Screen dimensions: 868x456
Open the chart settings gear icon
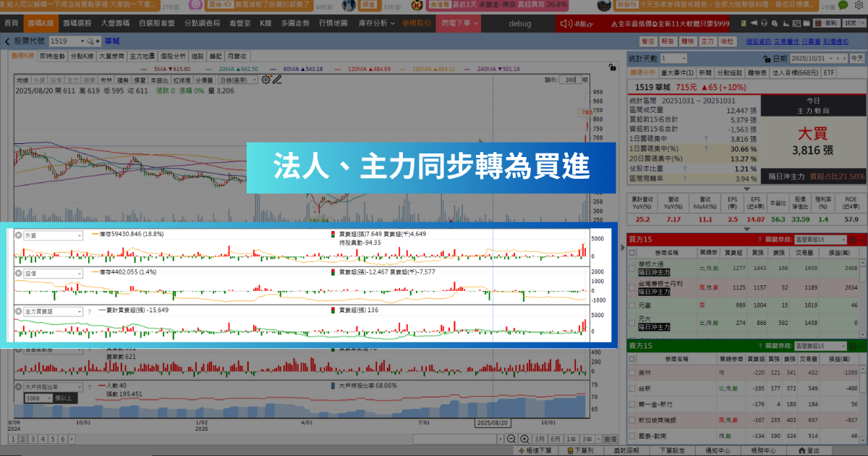265,80
